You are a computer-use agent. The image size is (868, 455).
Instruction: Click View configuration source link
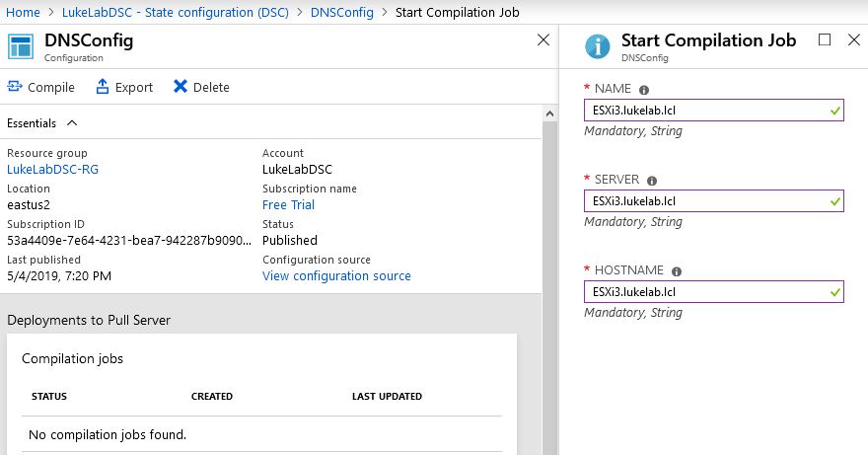(336, 275)
